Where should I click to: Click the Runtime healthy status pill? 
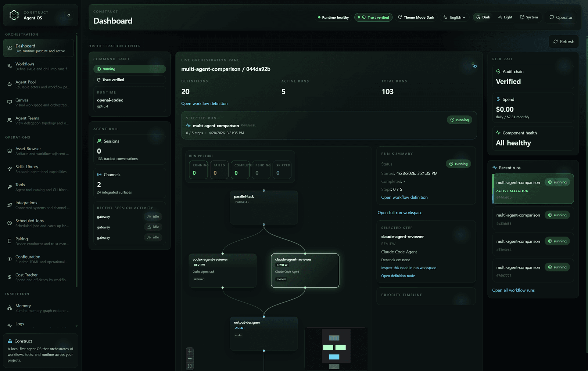point(333,17)
